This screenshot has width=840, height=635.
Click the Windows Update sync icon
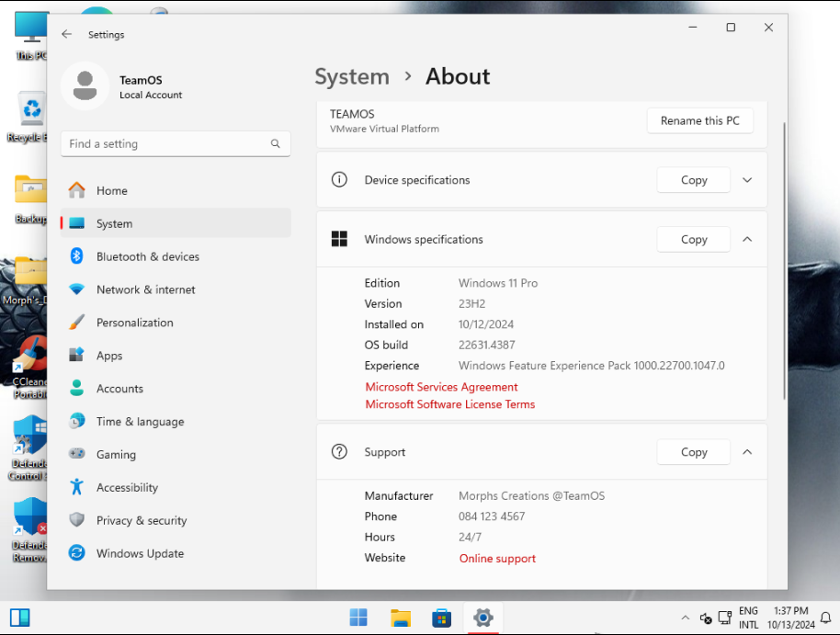coord(76,553)
